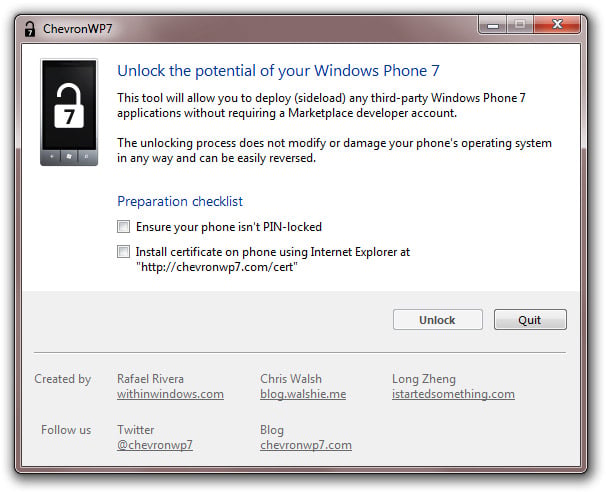Click the padlock icon in title bar
Image resolution: width=606 pixels, height=492 pixels.
30,29
